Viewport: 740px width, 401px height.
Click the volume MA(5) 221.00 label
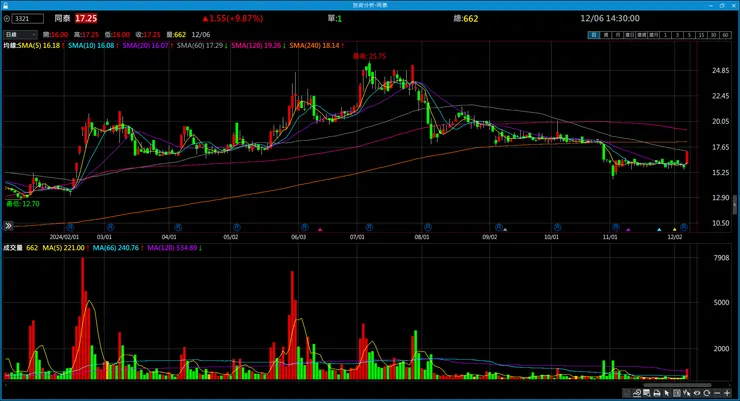66,248
